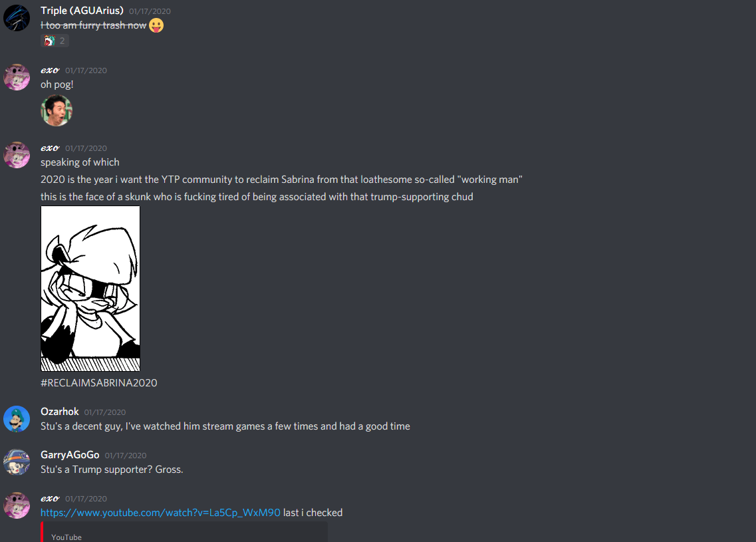The height and width of the screenshot is (542, 756).
Task: Click the pog face emote image
Action: [57, 110]
